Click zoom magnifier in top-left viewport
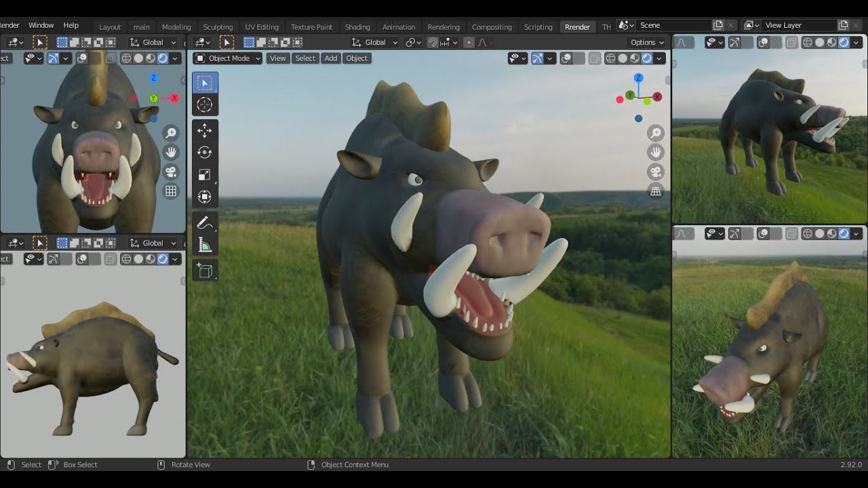 coord(171,133)
